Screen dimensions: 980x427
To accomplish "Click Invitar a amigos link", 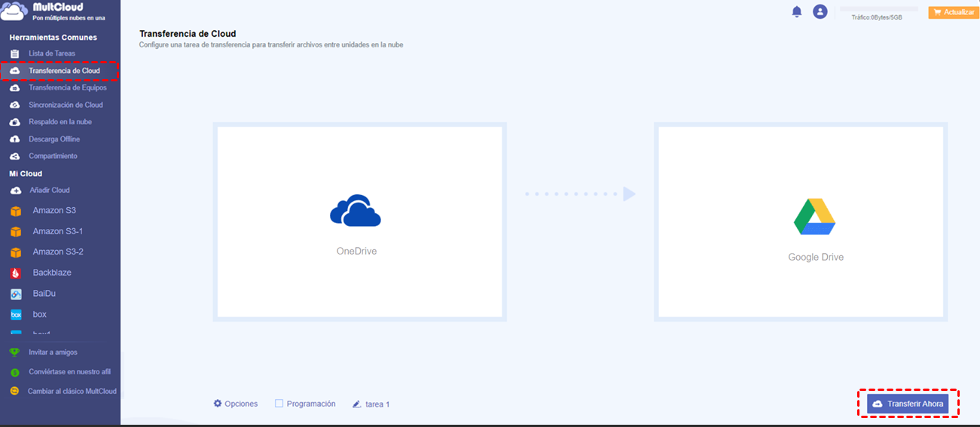I will [x=53, y=352].
